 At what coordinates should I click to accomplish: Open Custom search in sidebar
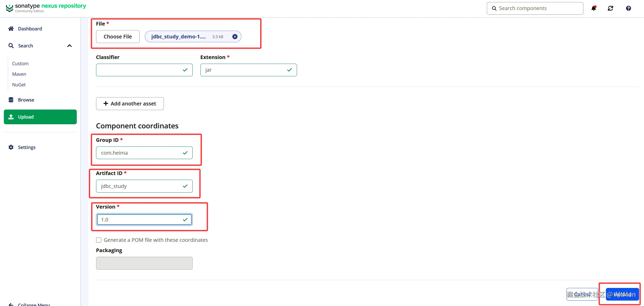[x=20, y=63]
